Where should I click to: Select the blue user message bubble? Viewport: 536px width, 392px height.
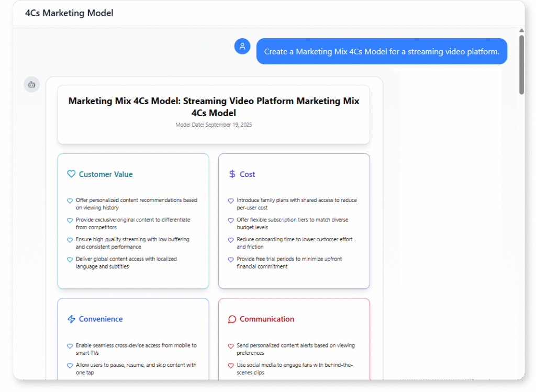(x=382, y=51)
